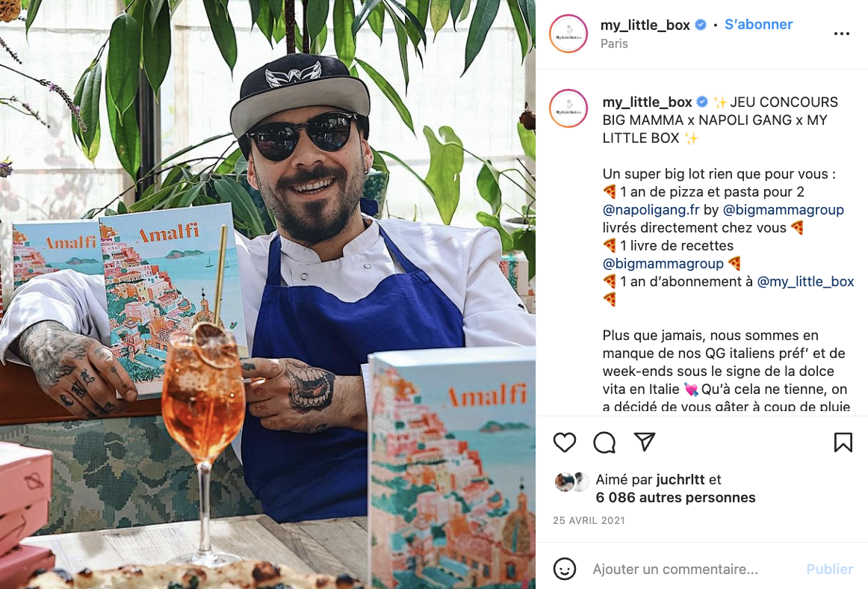
Task: Click the my_little_box header profile avatar
Action: click(568, 34)
